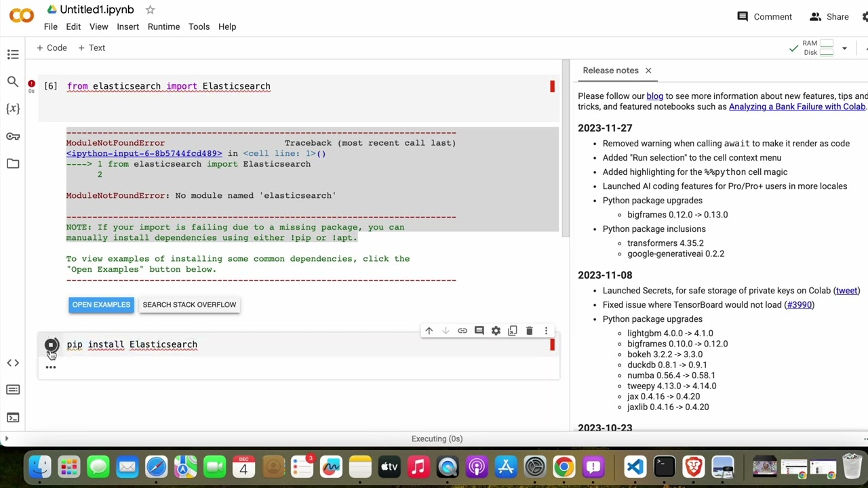Select the 2023-11-27 release heading
The image size is (868, 488).
click(605, 128)
